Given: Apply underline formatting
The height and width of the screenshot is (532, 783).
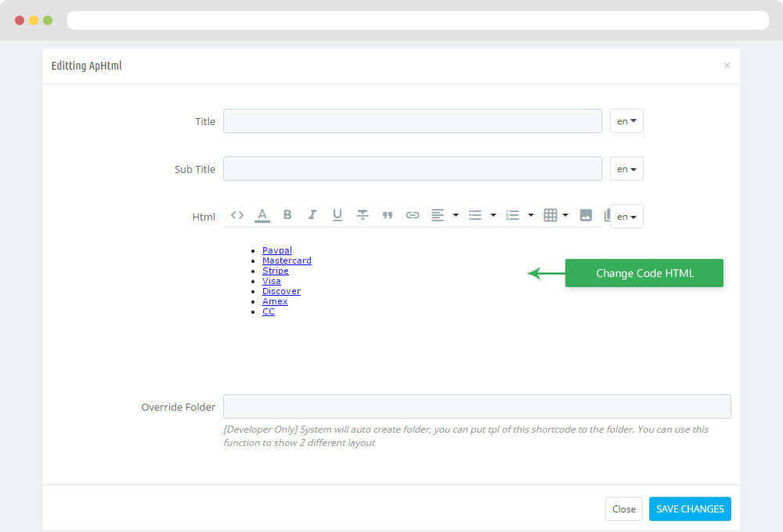Looking at the screenshot, I should [x=337, y=215].
